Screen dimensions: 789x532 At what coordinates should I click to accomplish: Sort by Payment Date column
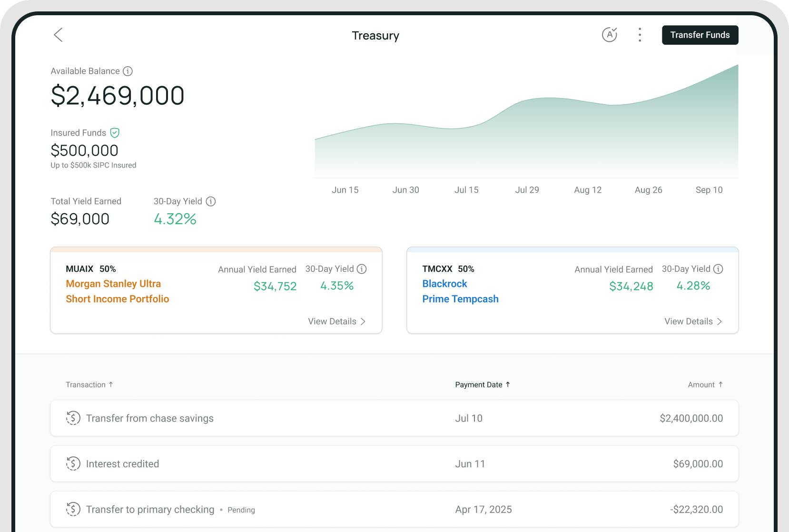point(483,384)
